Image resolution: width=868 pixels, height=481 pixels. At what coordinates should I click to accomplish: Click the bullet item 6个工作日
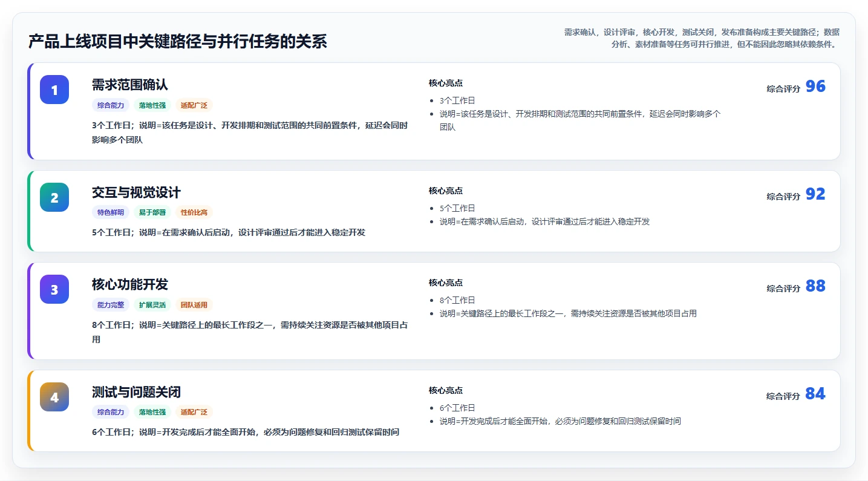[457, 408]
